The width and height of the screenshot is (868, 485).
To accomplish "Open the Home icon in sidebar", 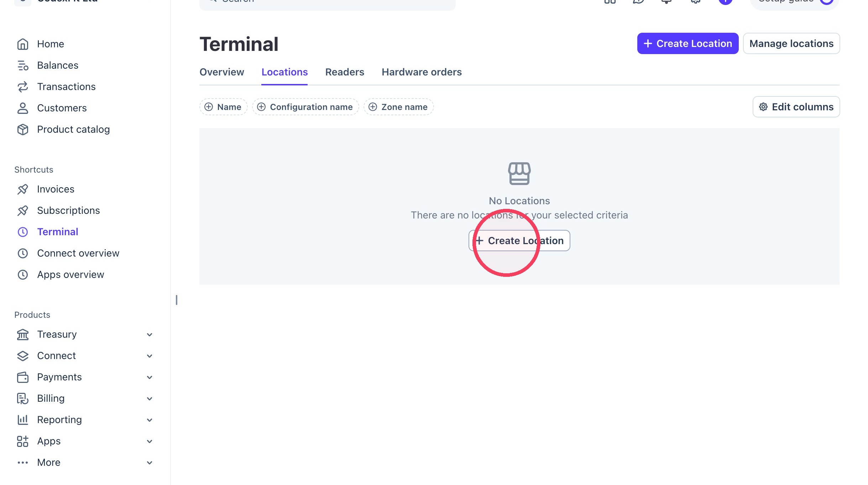I will pos(23,44).
